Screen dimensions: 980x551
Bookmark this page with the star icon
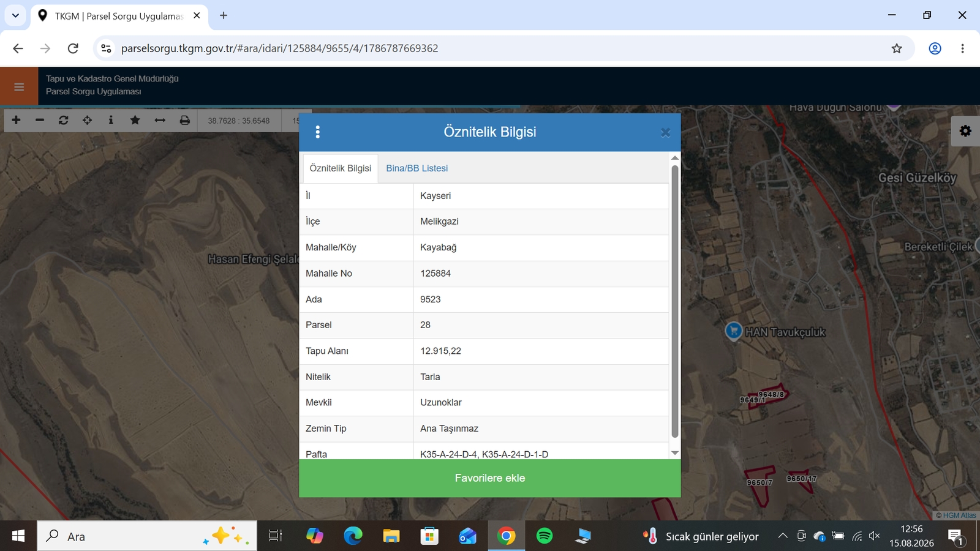click(897, 48)
